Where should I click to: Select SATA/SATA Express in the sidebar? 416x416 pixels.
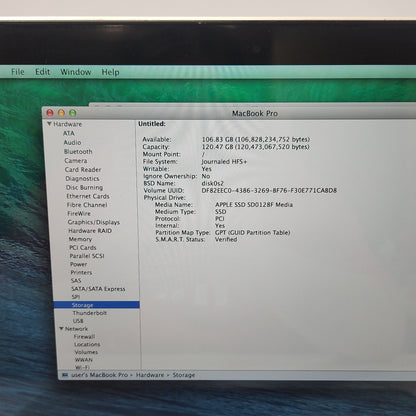coord(98,289)
